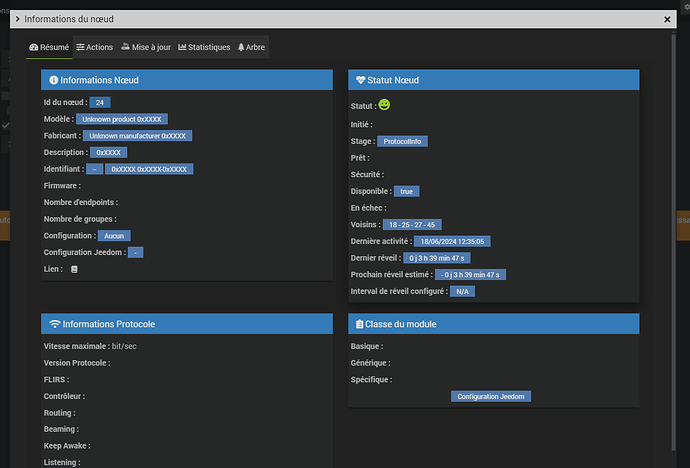
Task: Switch to the Résumé tab
Action: [x=49, y=47]
